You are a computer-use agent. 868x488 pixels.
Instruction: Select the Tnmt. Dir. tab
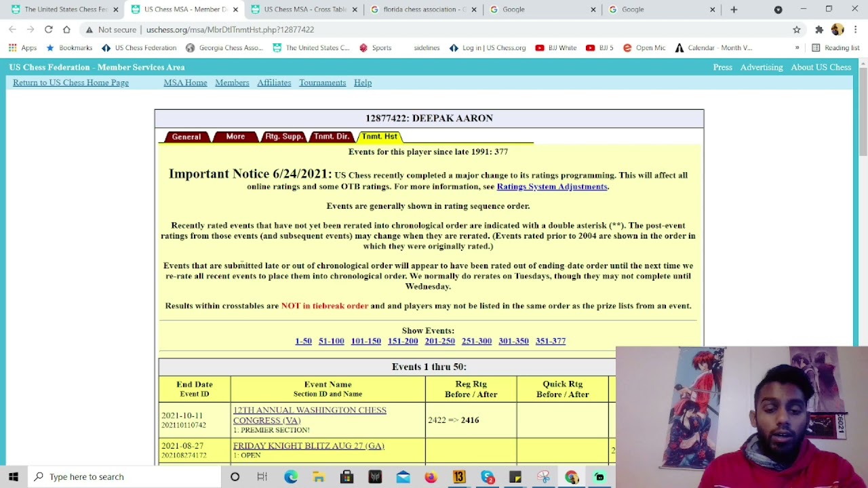click(332, 137)
